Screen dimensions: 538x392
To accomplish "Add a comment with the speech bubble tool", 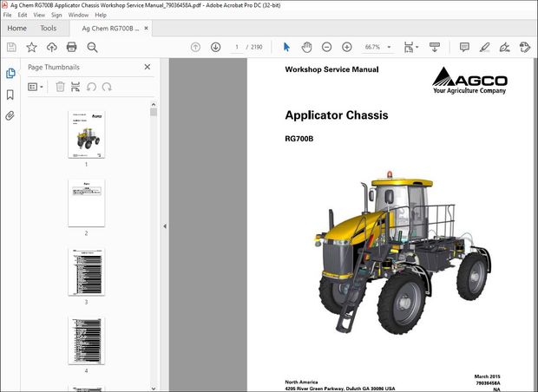I will [x=464, y=47].
